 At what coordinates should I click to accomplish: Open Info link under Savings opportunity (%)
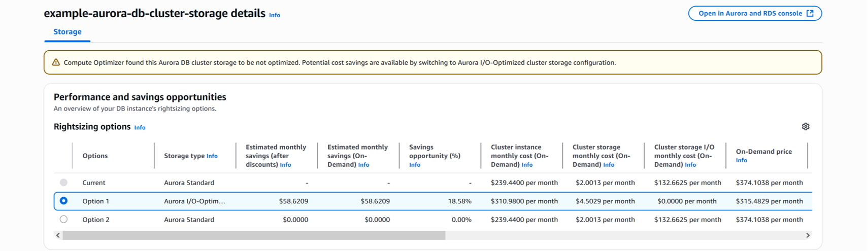tap(415, 165)
